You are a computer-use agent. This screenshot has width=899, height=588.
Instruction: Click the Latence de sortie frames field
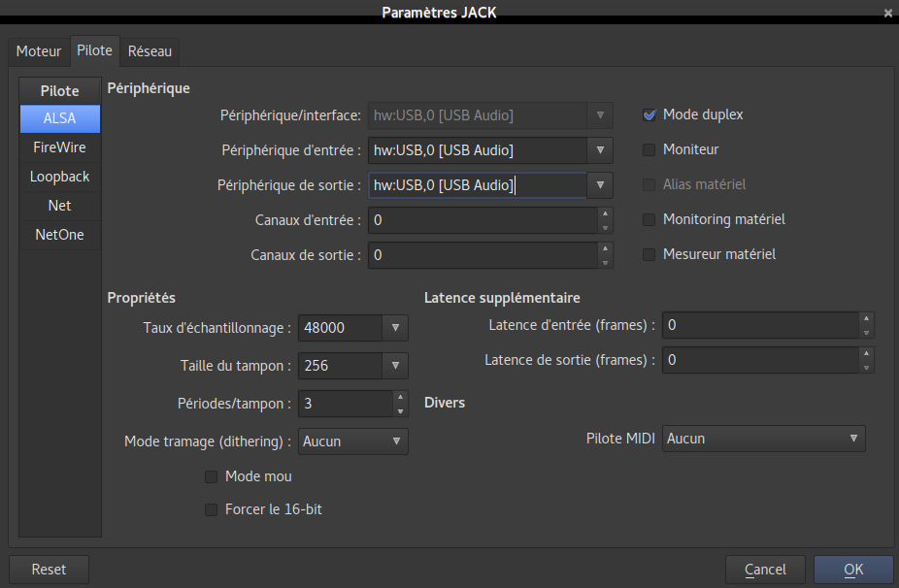761,361
